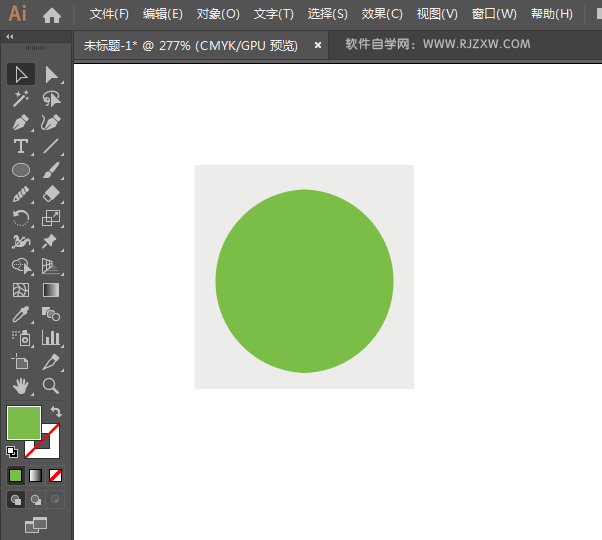Enable Draw Behind mode
This screenshot has height=540, width=602.
pos(36,500)
